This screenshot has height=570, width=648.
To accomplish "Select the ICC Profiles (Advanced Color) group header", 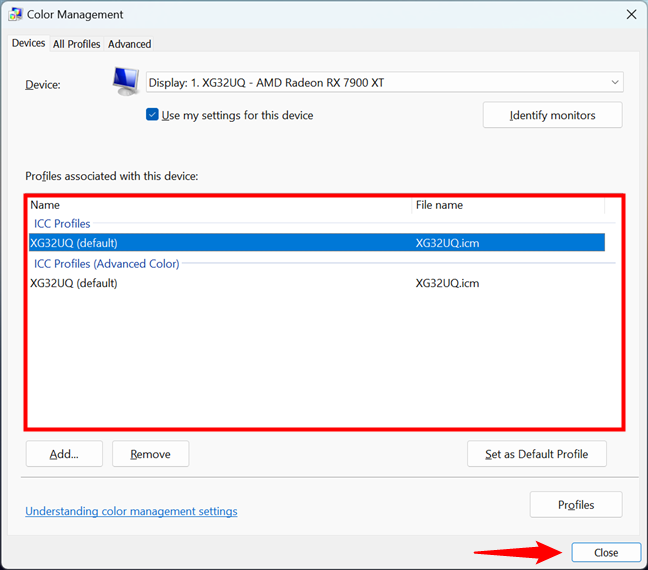I will (x=107, y=264).
